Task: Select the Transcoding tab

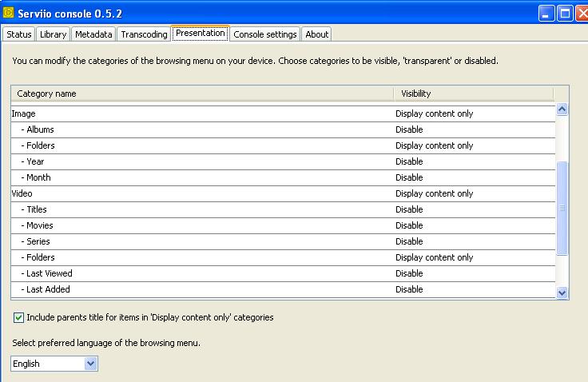Action: [x=144, y=34]
